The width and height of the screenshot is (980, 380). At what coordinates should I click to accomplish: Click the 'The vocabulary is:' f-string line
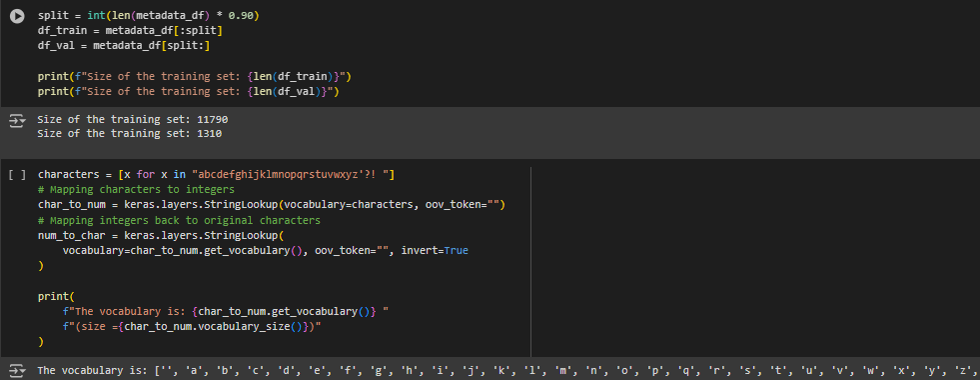pyautogui.click(x=226, y=311)
